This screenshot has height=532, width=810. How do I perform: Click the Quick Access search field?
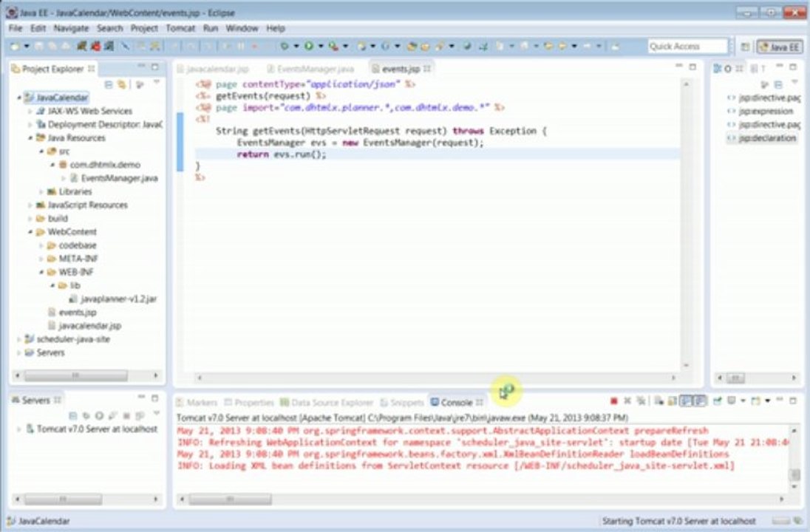click(x=687, y=47)
